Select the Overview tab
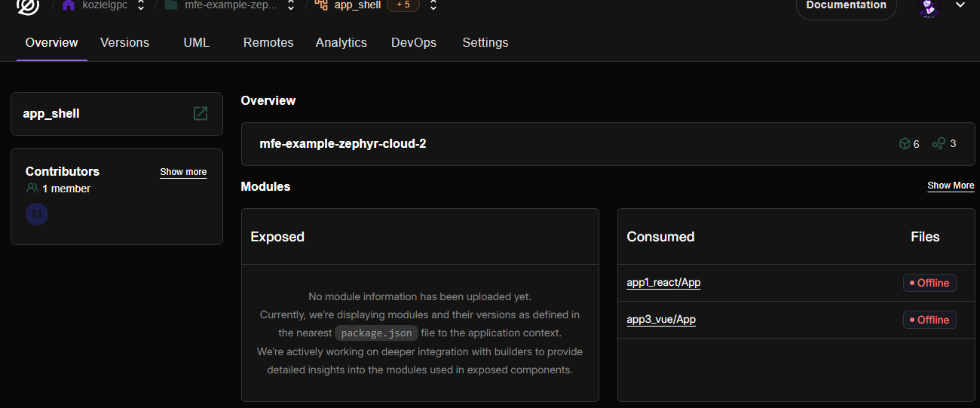This screenshot has height=408, width=980. [x=52, y=42]
